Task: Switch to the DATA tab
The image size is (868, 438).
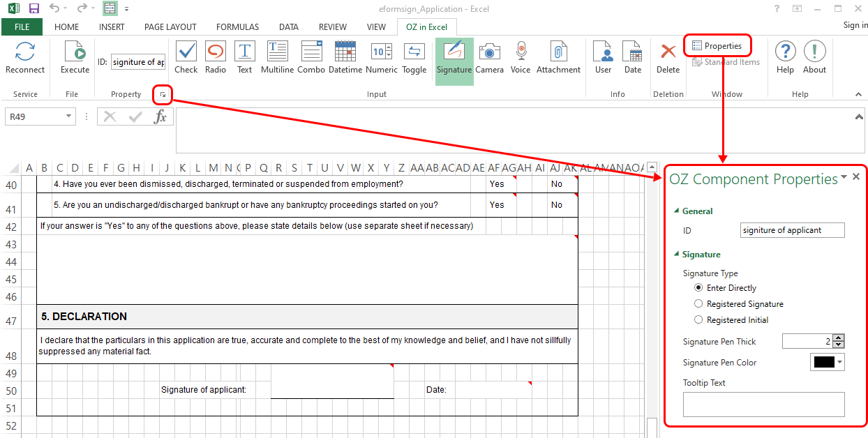Action: tap(289, 27)
